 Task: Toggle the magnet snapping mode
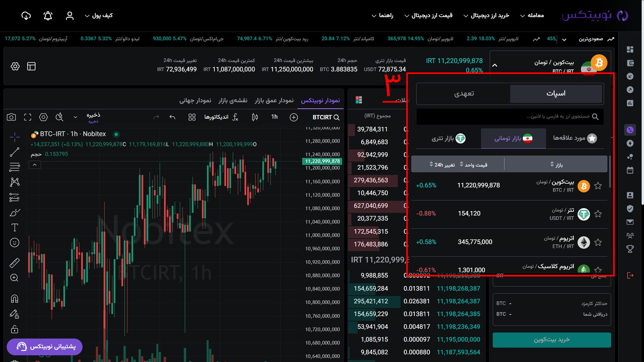14,299
